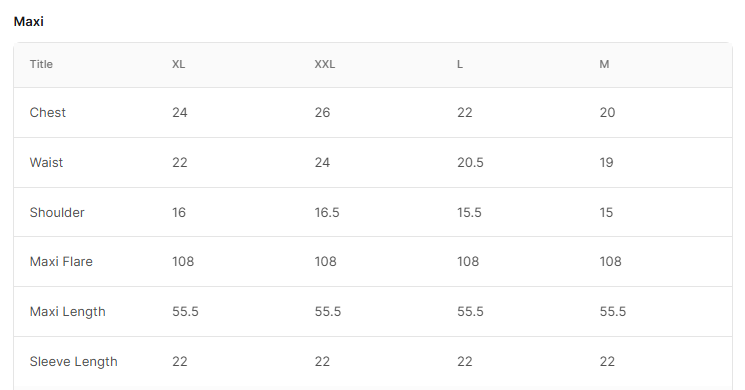Image resolution: width=745 pixels, height=390 pixels.
Task: Click the Waist row label
Action: (x=46, y=162)
